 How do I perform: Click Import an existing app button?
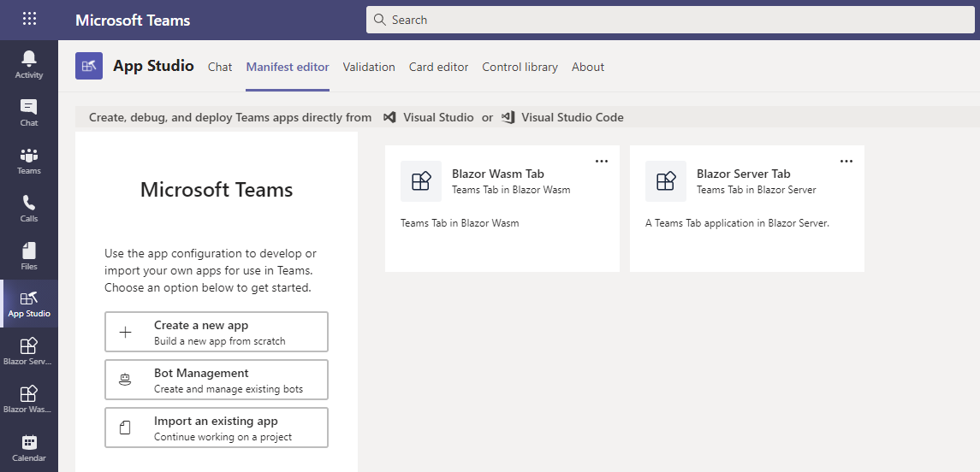(x=217, y=428)
